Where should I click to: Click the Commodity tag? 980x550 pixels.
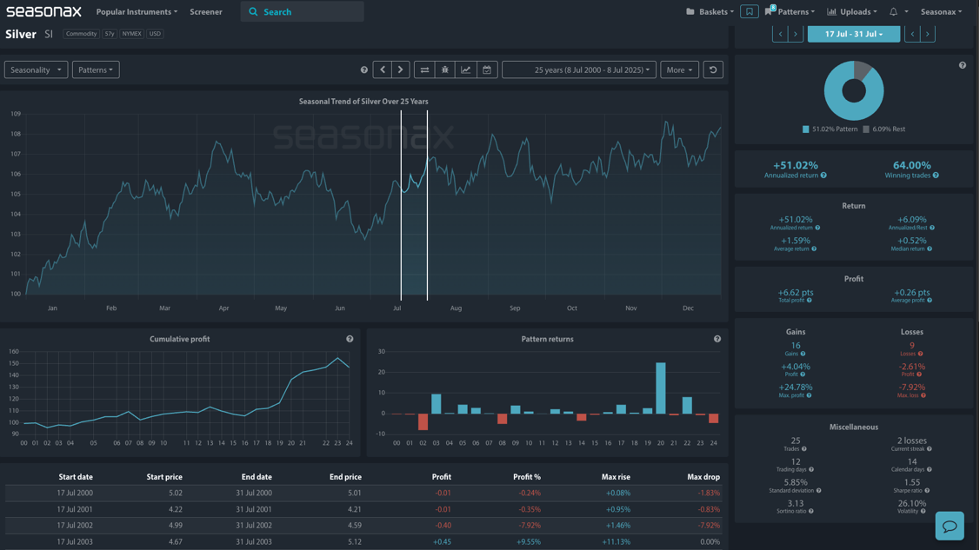[81, 34]
